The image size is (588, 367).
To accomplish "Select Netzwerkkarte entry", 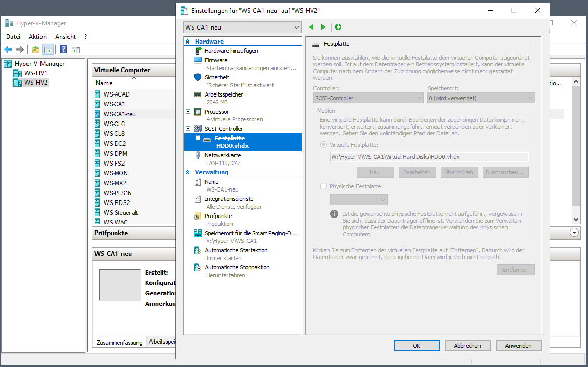I will click(x=223, y=155).
